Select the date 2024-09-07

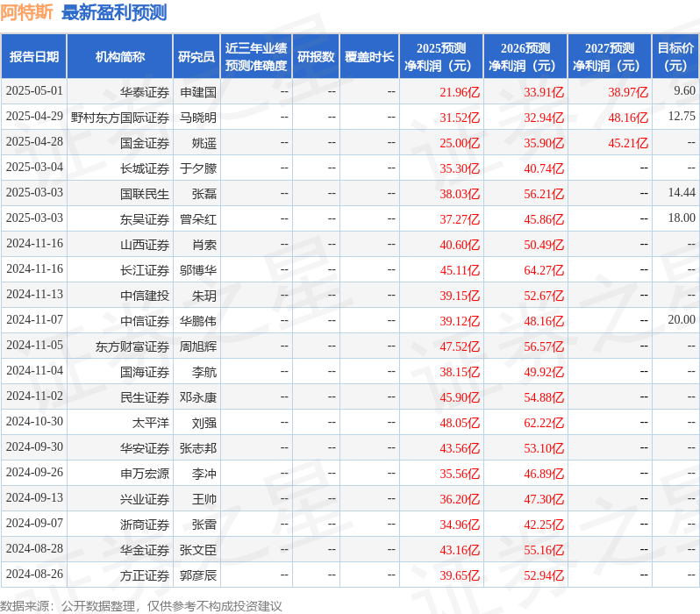pyautogui.click(x=34, y=524)
